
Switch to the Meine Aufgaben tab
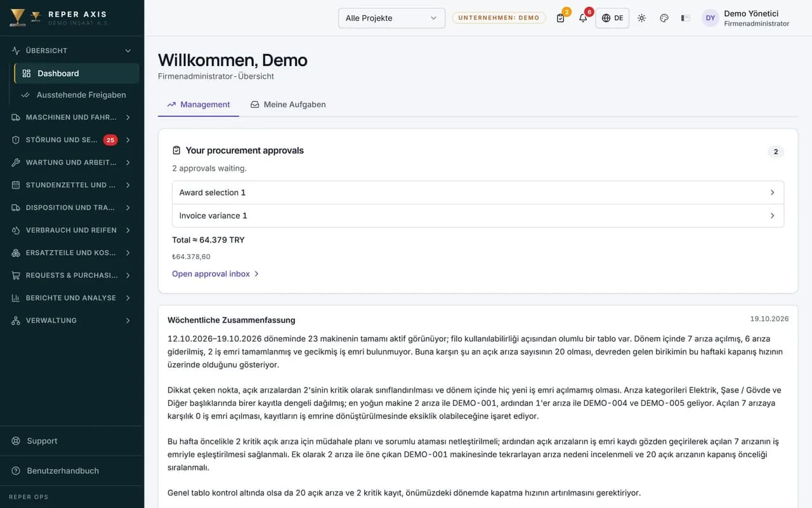288,105
